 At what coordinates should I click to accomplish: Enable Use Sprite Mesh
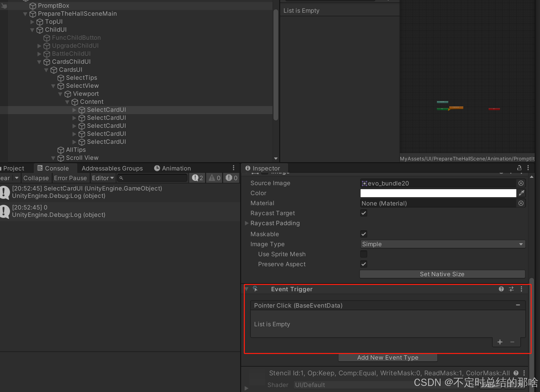364,254
